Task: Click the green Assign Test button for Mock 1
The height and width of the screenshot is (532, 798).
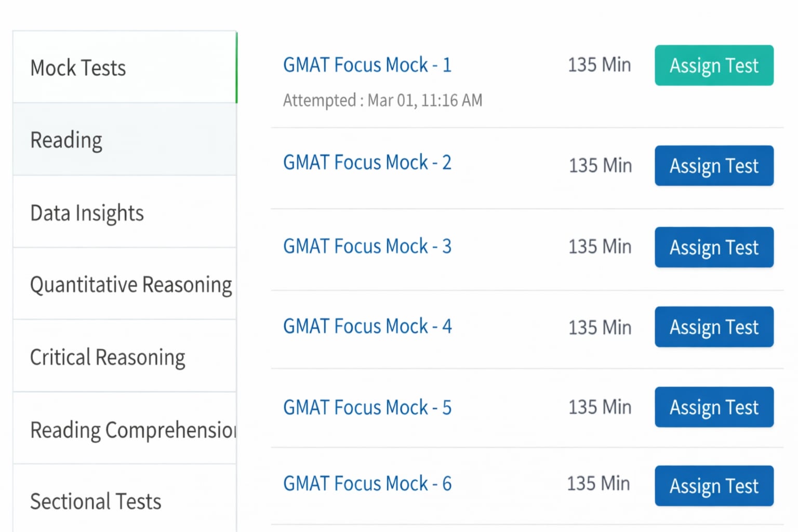Action: (714, 65)
